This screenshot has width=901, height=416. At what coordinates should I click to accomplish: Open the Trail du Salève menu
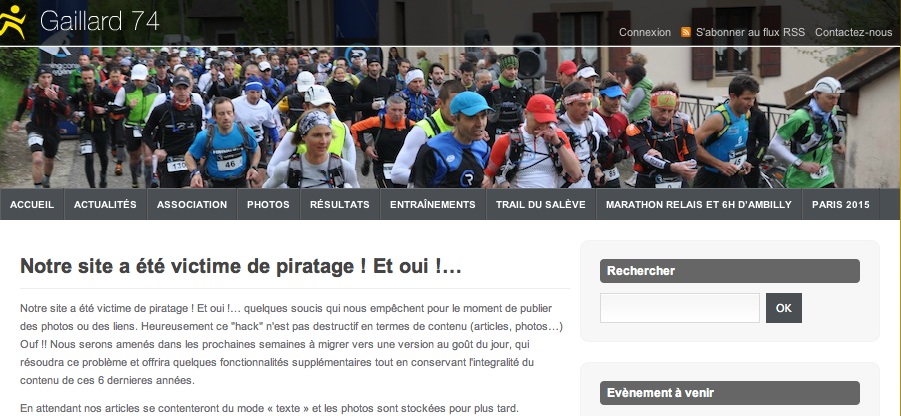coord(541,204)
